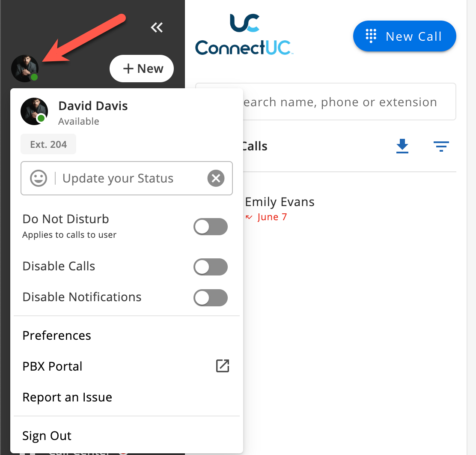The width and height of the screenshot is (476, 455).
Task: Click the sidebar profile avatar
Action: point(25,69)
